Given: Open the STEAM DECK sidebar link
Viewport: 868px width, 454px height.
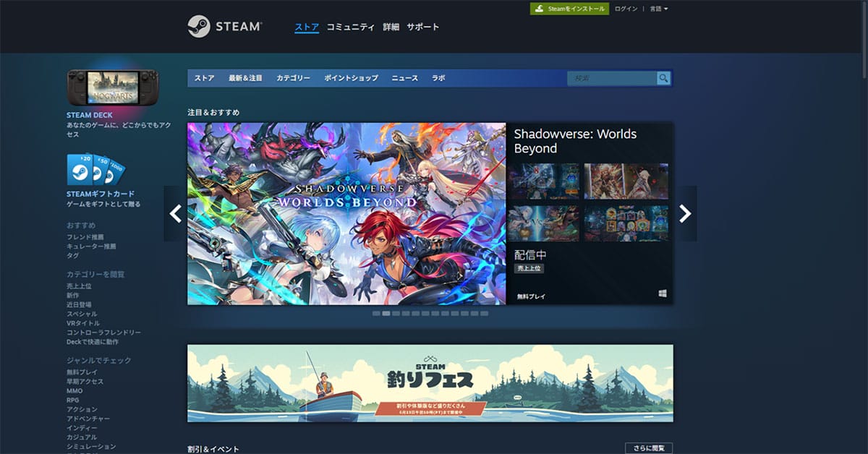Looking at the screenshot, I should 90,115.
